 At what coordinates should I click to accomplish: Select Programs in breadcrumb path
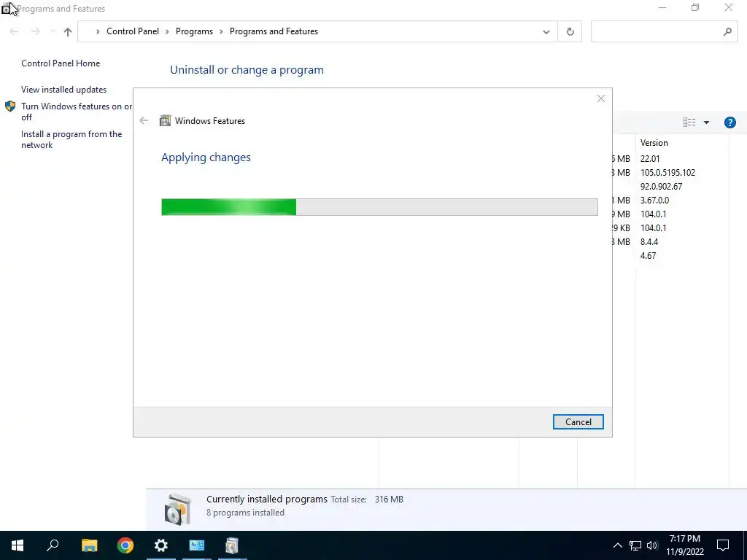pyautogui.click(x=194, y=31)
